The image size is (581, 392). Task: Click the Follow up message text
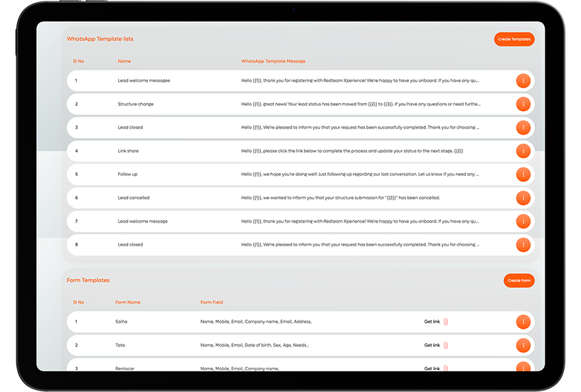[360, 174]
